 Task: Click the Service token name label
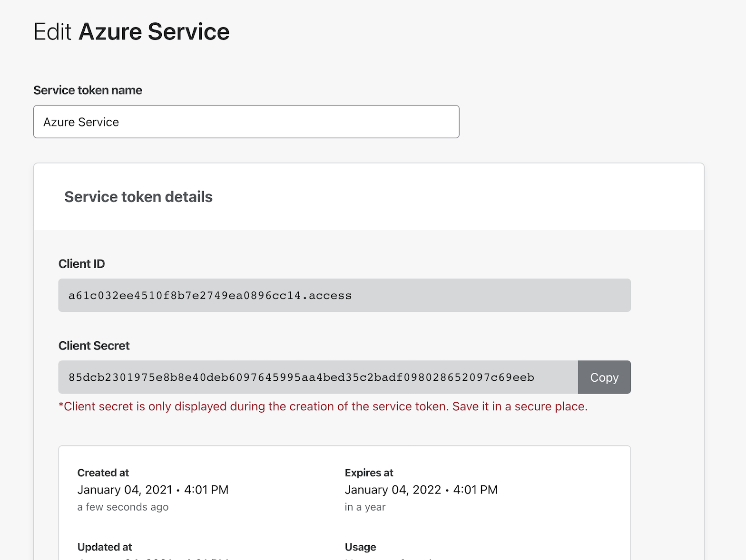[x=88, y=90]
